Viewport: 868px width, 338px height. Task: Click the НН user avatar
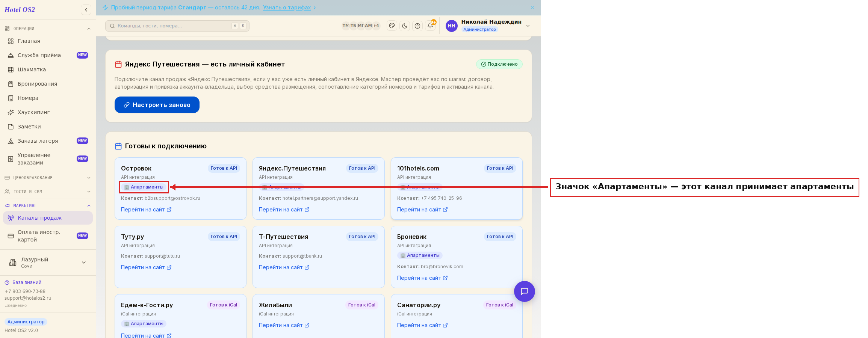[x=451, y=26]
